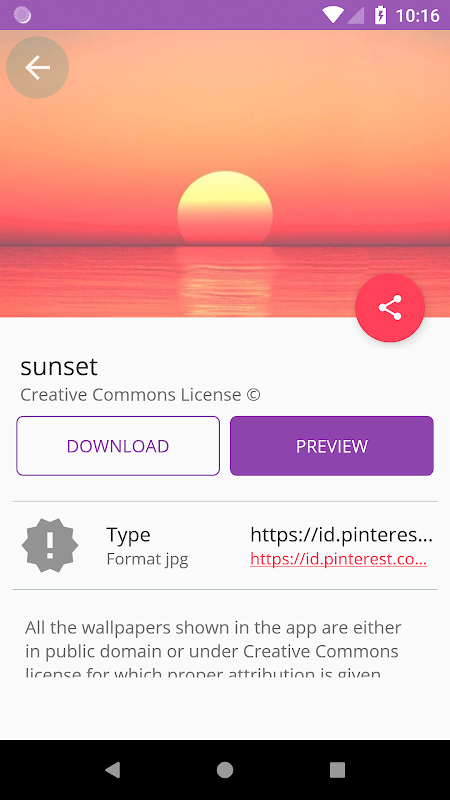450x800 pixels.
Task: Tap the Creative Commons License label
Action: [x=140, y=394]
